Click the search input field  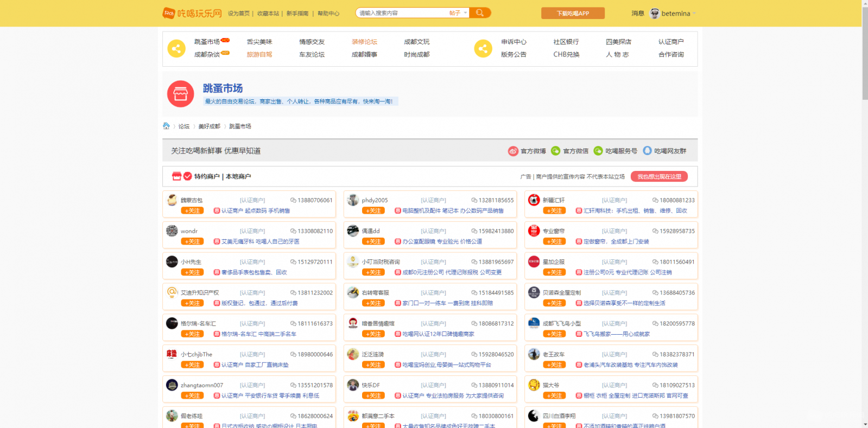point(402,13)
